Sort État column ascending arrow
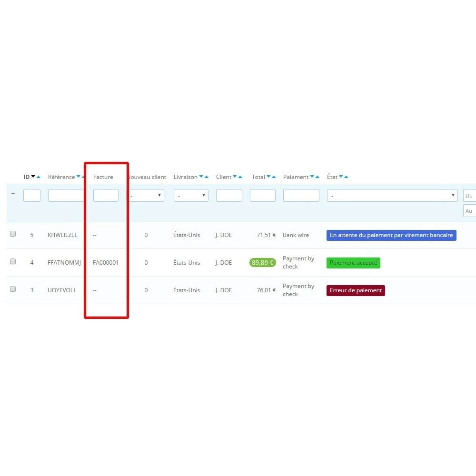This screenshot has width=476, height=476. [x=346, y=177]
